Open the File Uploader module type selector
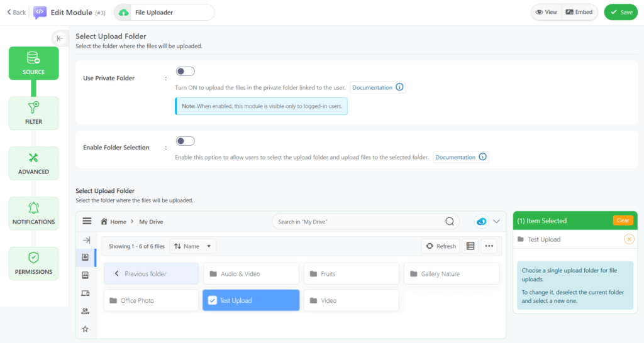 click(164, 13)
